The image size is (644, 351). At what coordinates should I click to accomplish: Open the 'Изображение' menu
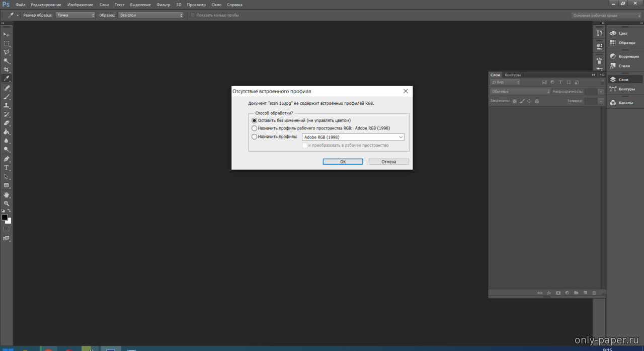[x=80, y=5]
